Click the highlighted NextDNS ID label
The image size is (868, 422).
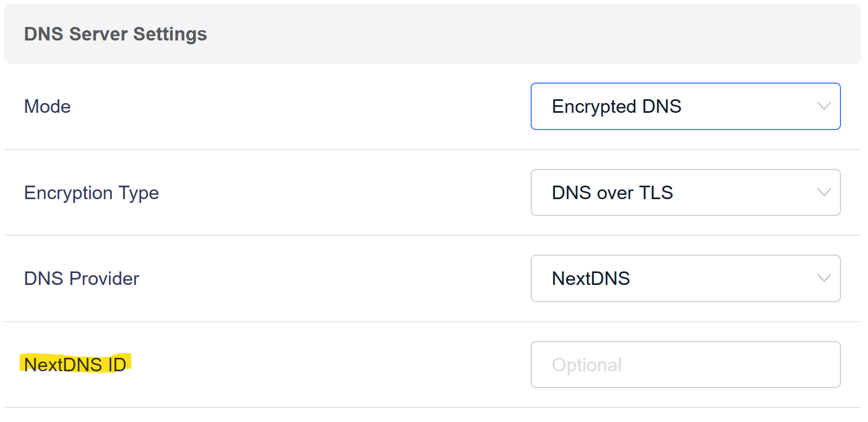click(x=75, y=365)
